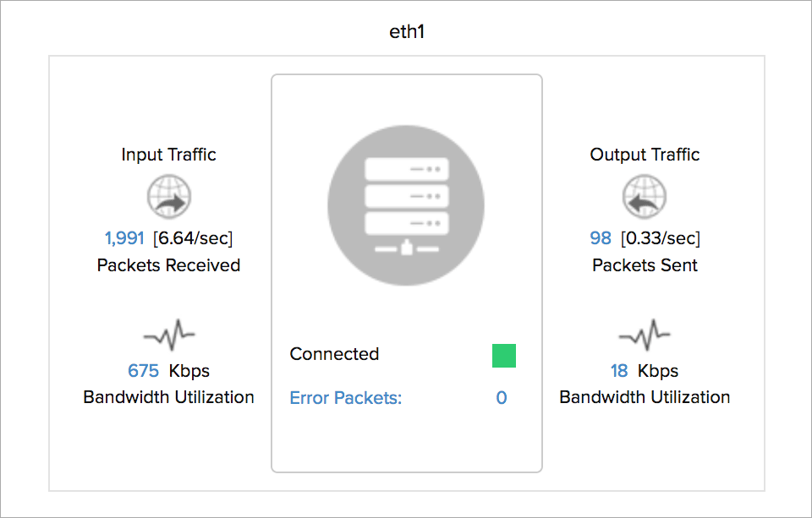Viewport: 812px width, 518px height.
Task: Toggle the green Connected status indicator
Action: [x=503, y=356]
